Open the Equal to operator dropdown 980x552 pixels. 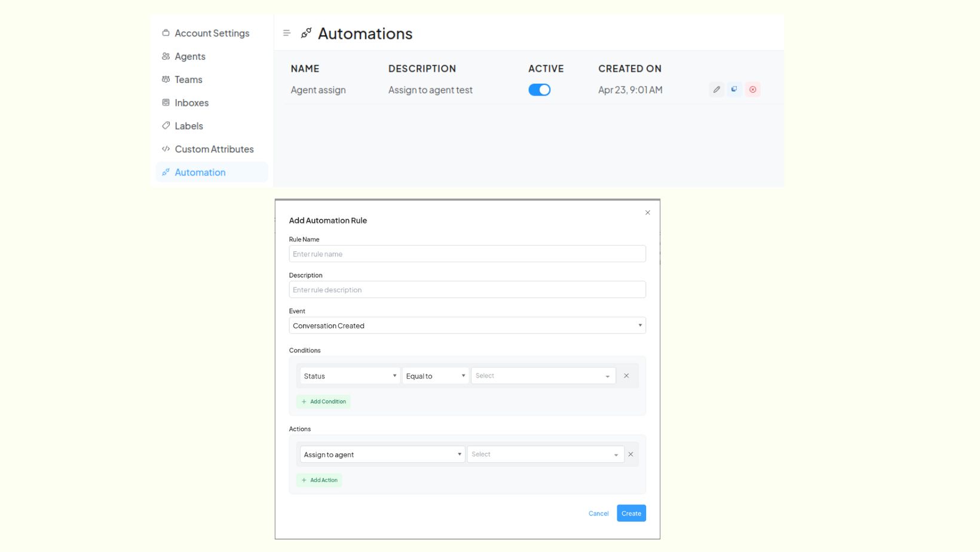tap(436, 376)
